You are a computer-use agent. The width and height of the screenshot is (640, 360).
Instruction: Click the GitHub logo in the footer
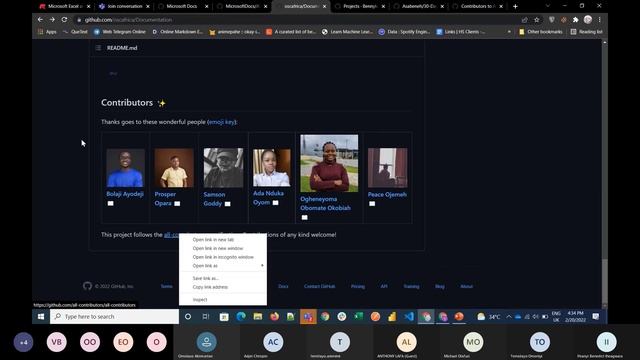click(87, 286)
